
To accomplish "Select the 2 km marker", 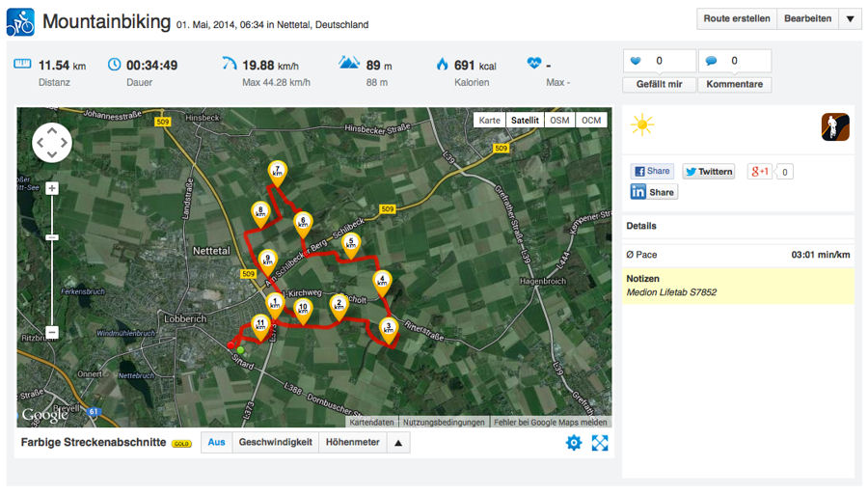I will click(339, 308).
